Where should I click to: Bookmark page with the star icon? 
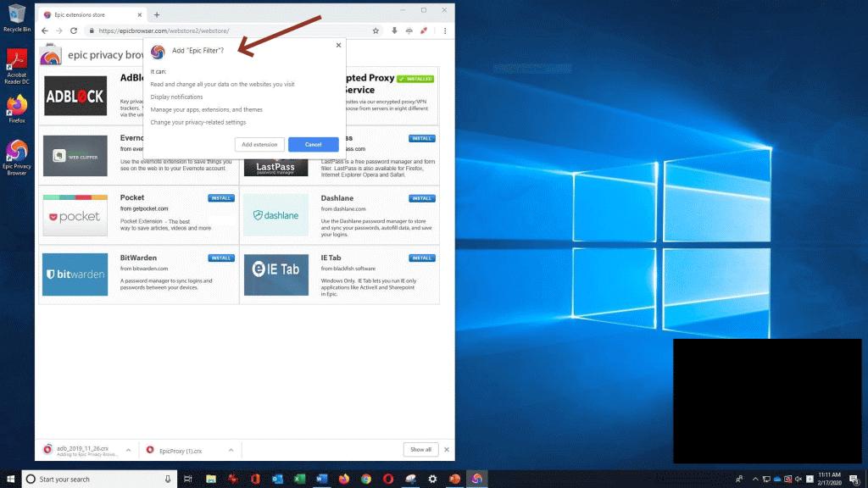pos(376,31)
